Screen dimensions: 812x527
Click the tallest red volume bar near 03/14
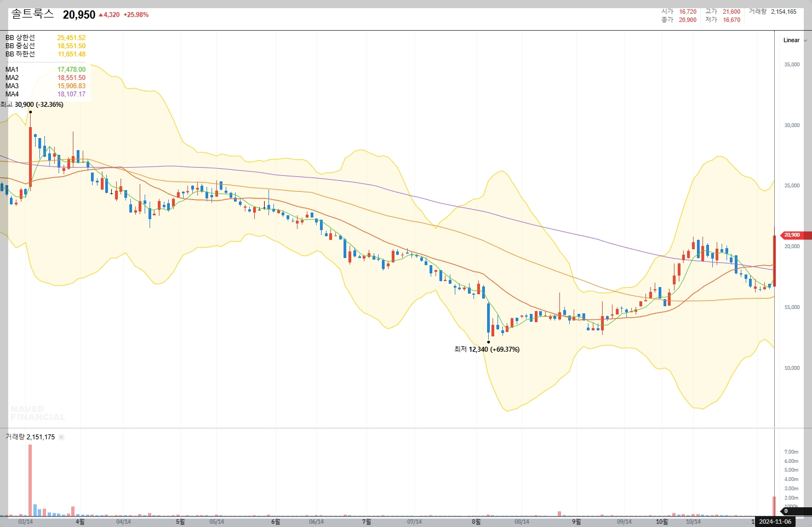pyautogui.click(x=30, y=480)
